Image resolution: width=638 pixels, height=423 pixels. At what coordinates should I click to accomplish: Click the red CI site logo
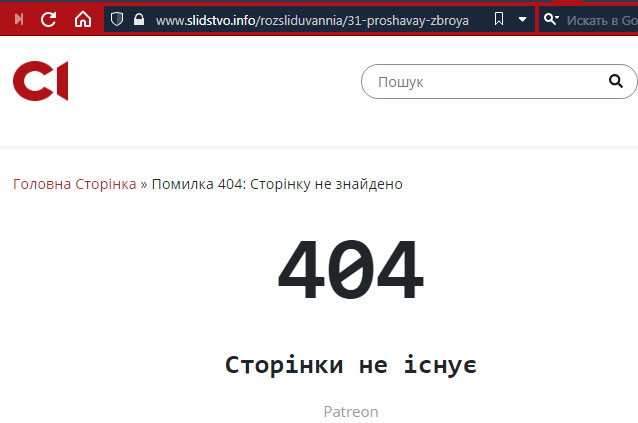pos(40,81)
